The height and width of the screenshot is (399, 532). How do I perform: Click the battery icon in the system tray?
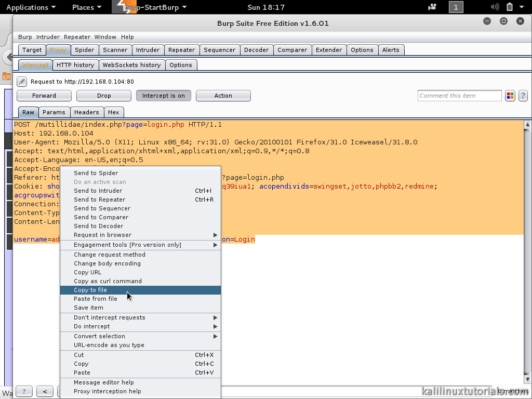510,7
